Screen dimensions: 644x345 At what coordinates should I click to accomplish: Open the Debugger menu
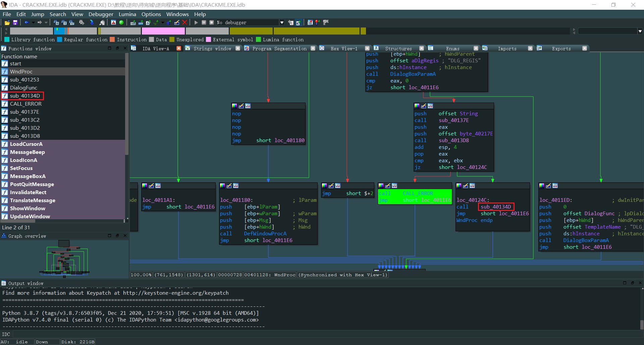click(x=101, y=14)
